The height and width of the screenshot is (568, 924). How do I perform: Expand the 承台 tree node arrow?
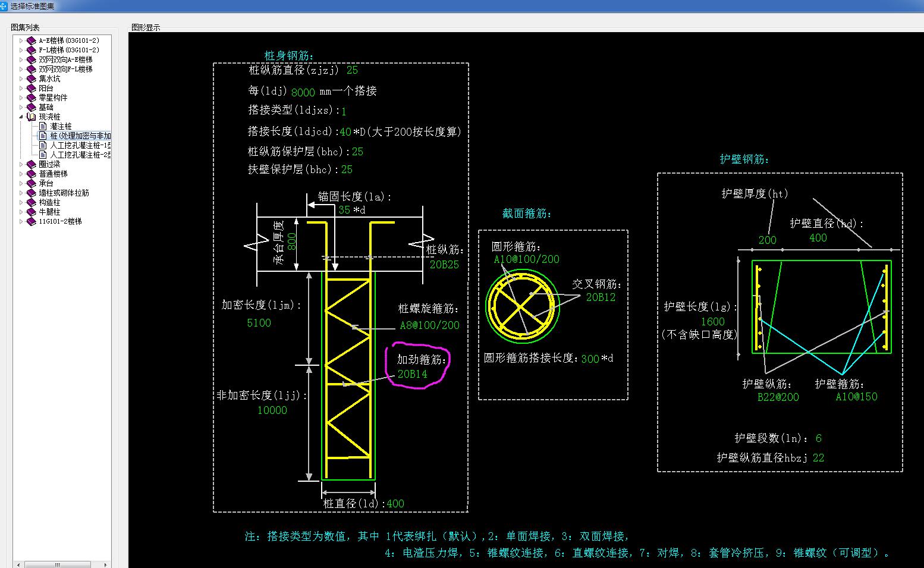pos(21,183)
